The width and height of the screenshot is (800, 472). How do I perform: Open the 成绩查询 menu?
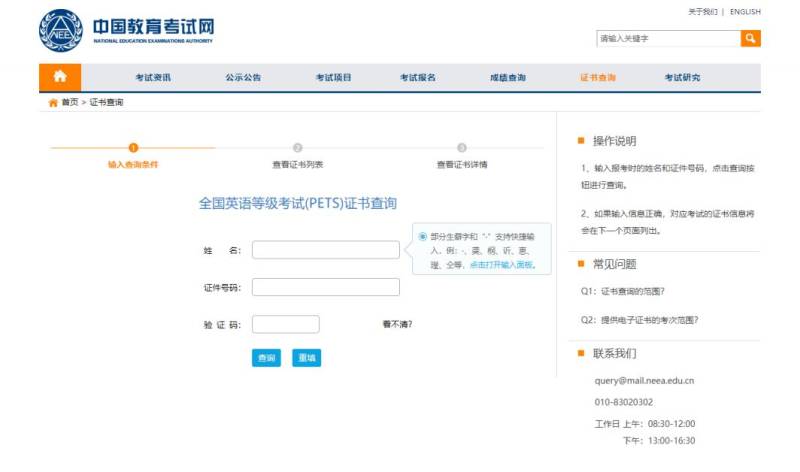tap(507, 78)
